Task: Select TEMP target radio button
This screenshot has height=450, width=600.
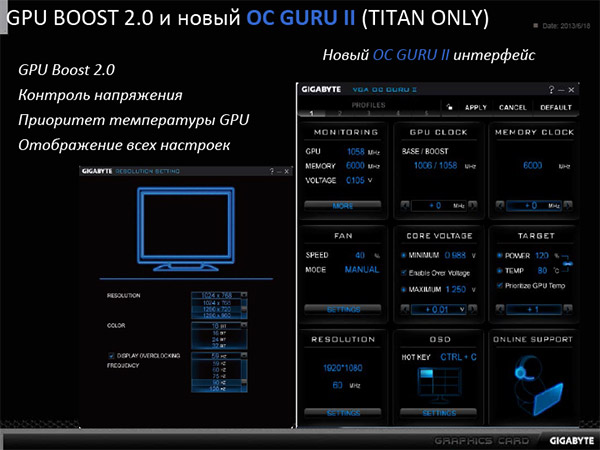Action: [499, 271]
